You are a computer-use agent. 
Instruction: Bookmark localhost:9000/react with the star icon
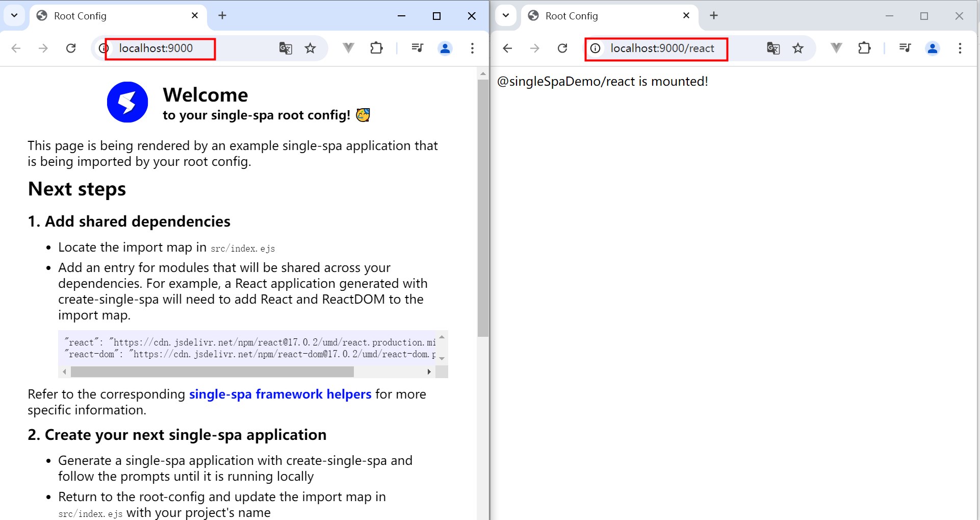tap(798, 48)
